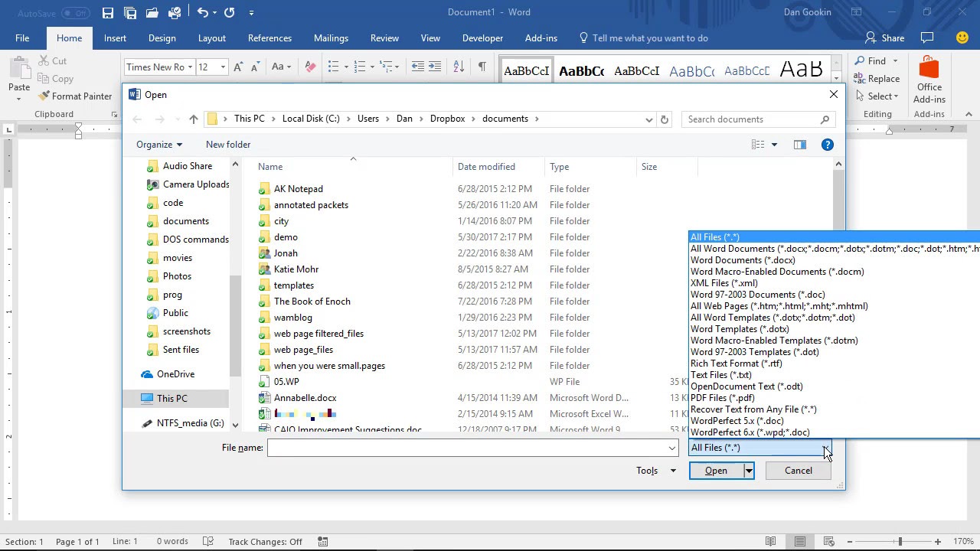Switch to the Layout tab
This screenshot has height=551, width=980.
click(212, 37)
